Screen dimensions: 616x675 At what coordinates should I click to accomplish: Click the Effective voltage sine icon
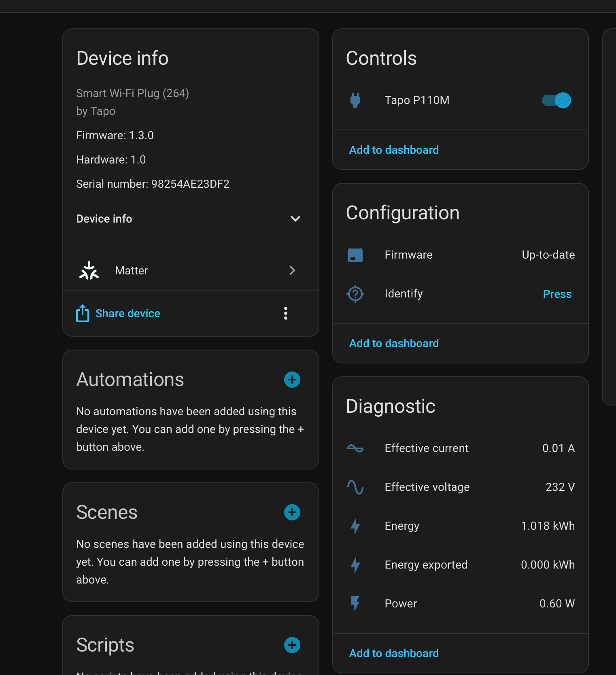(x=355, y=487)
